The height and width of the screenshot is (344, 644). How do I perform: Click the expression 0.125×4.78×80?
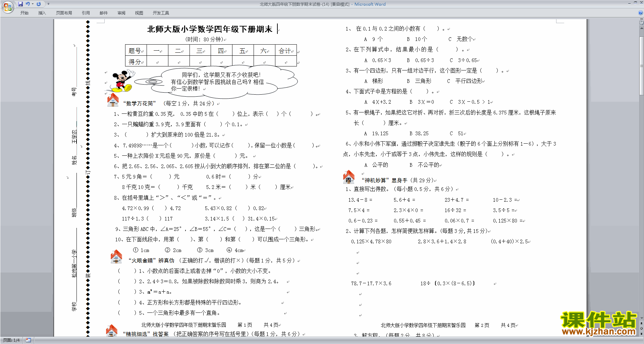(x=371, y=242)
